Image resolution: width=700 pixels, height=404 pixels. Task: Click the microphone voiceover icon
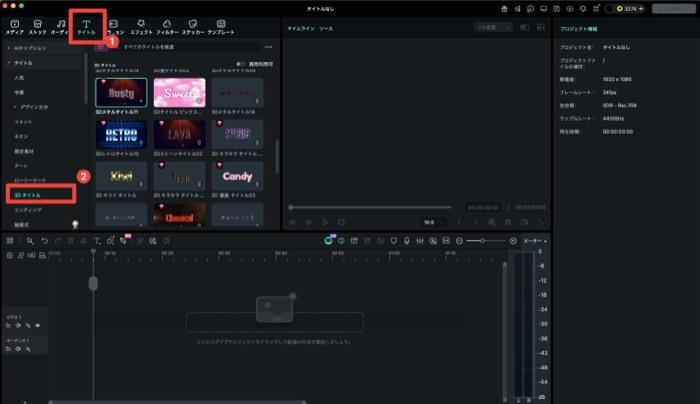pyautogui.click(x=407, y=241)
